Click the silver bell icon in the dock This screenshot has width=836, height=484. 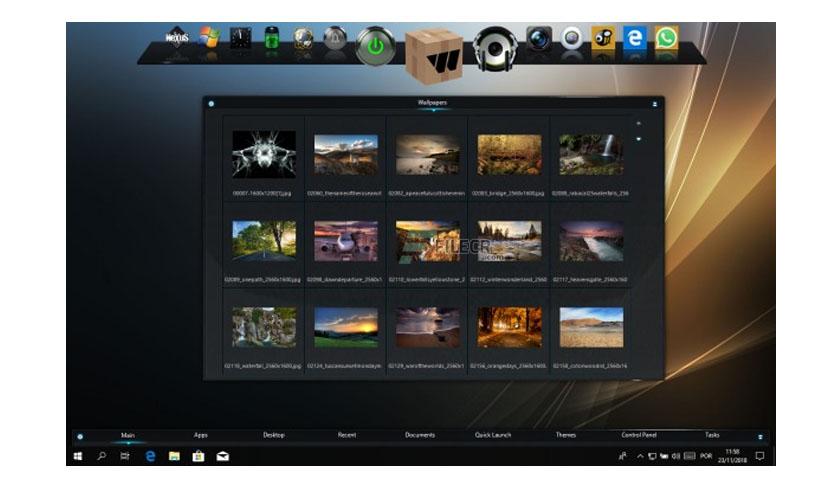click(335, 38)
